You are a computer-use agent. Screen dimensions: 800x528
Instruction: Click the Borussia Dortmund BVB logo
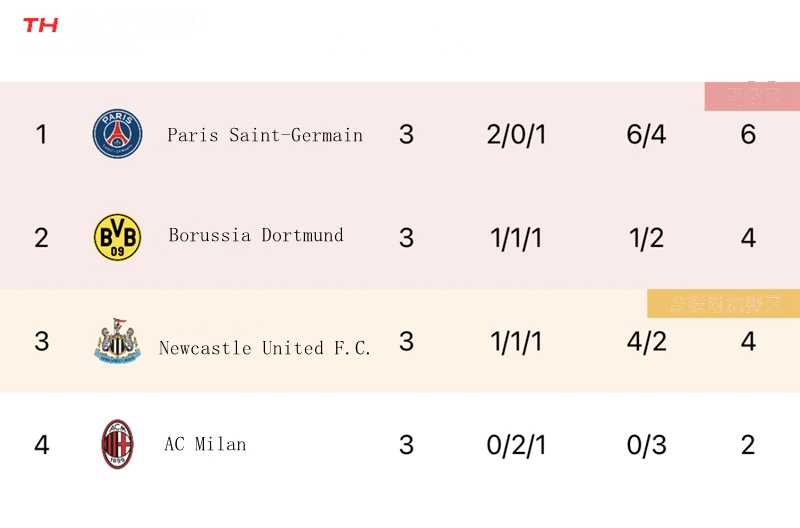(x=117, y=237)
